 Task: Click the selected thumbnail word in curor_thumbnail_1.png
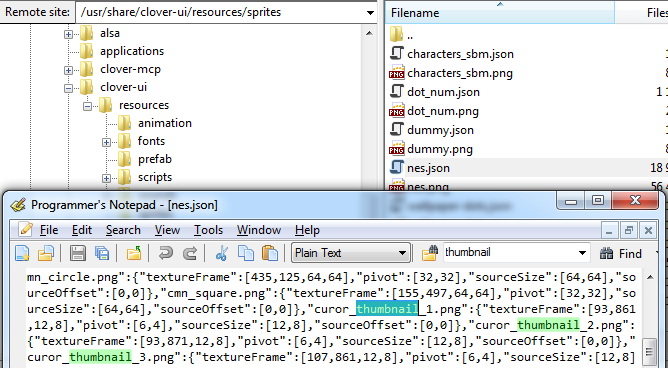pos(387,309)
